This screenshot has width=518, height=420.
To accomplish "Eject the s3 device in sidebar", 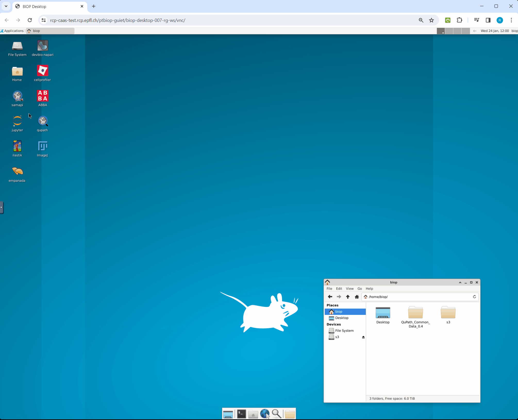I will coord(363,337).
